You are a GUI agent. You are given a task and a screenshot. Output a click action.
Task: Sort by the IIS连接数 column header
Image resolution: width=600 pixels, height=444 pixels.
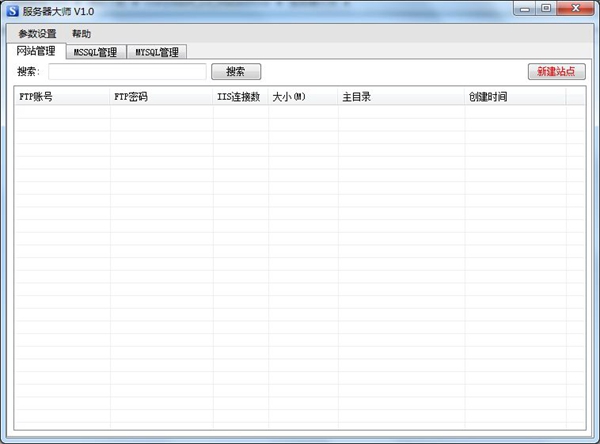pyautogui.click(x=241, y=97)
